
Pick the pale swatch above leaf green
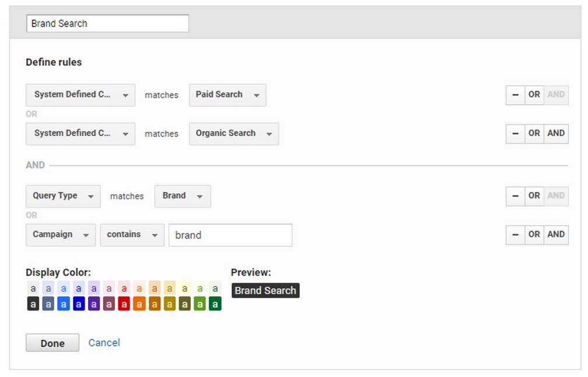pyautogui.click(x=200, y=288)
